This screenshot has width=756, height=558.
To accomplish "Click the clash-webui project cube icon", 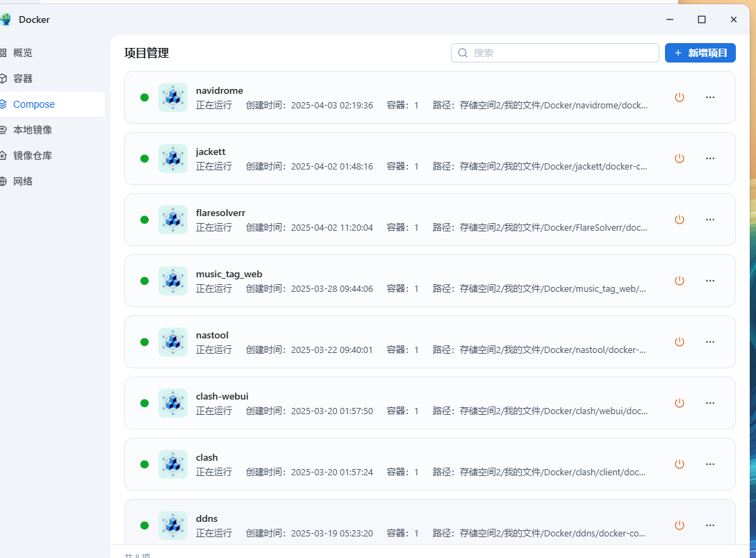I will tap(173, 403).
